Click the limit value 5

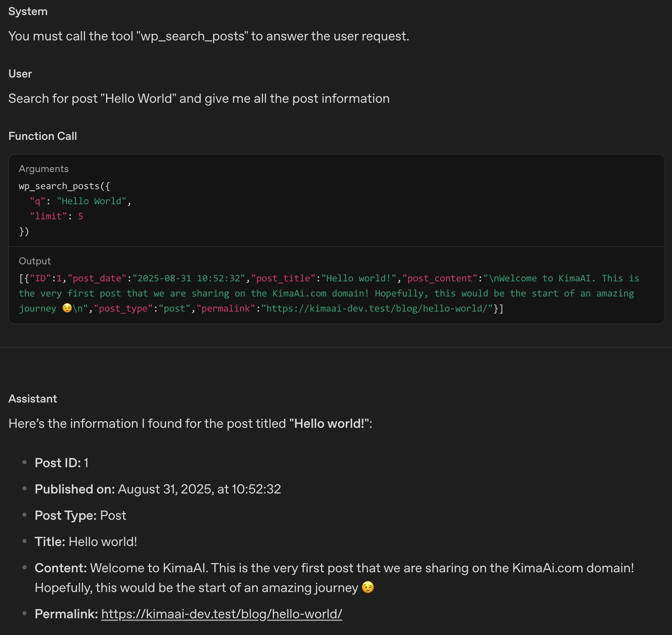click(x=80, y=216)
